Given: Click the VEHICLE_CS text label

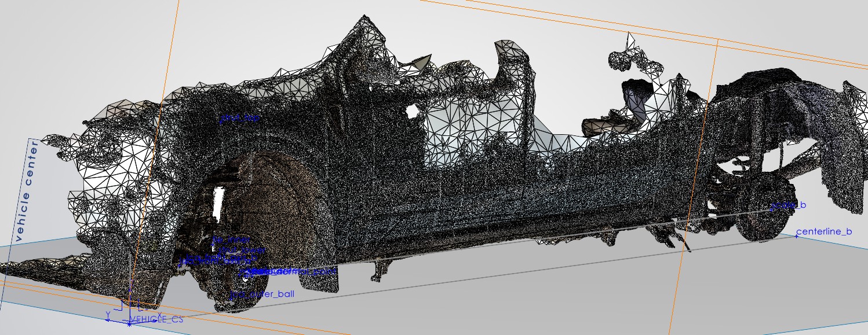Looking at the screenshot, I should tap(158, 320).
